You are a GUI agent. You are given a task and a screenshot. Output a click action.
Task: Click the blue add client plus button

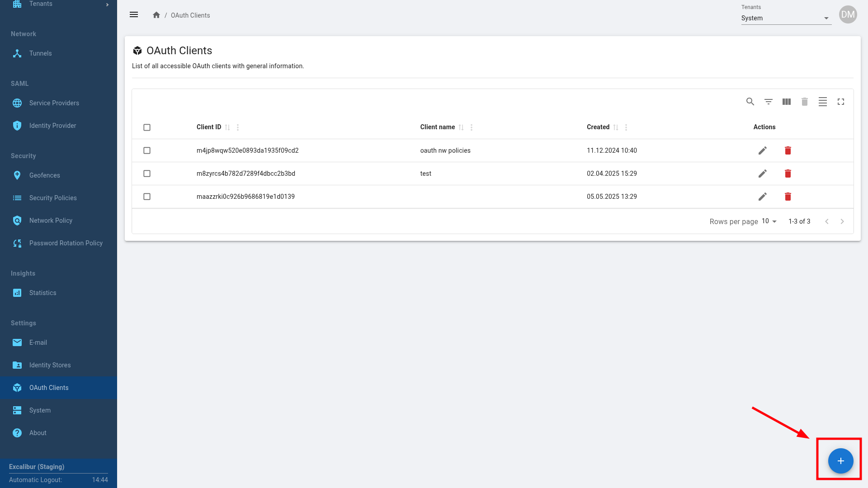840,461
